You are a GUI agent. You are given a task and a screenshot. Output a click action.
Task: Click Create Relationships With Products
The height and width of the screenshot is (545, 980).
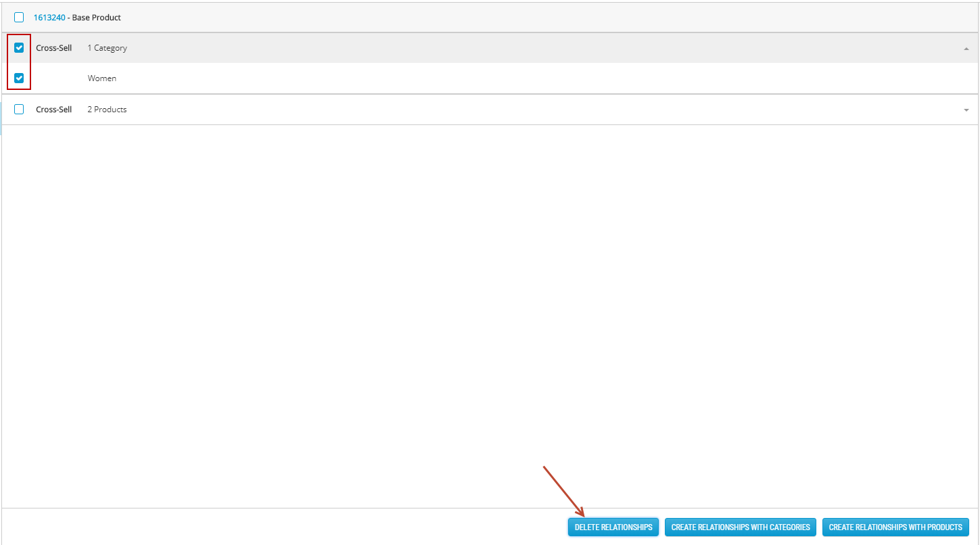tap(895, 527)
